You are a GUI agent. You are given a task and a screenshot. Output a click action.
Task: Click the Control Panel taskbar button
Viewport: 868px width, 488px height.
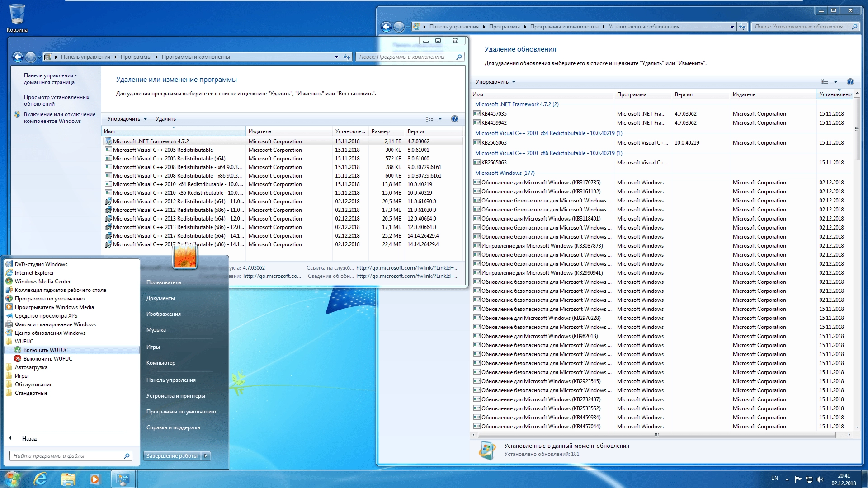(x=123, y=479)
